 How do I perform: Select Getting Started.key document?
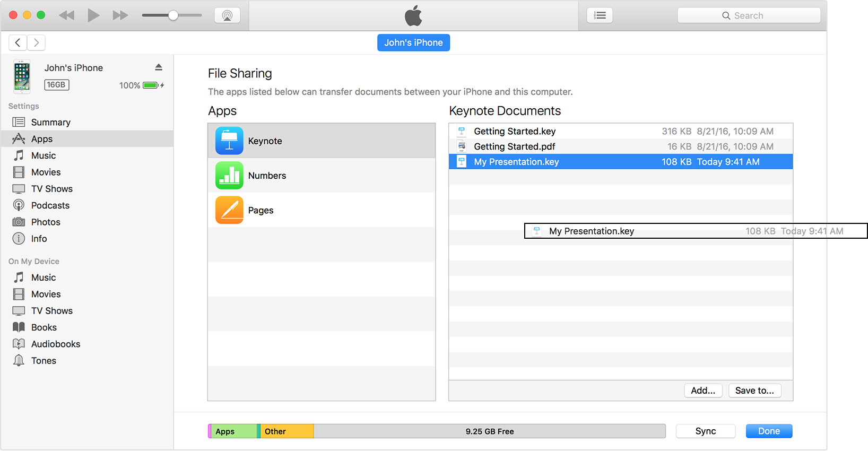(621, 131)
